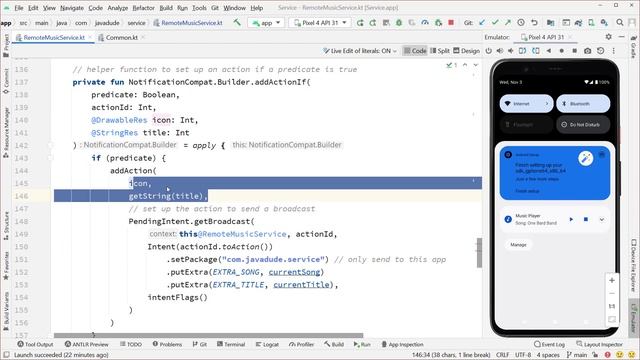The image size is (640, 360).
Task: Open the Tools menu
Action: click(x=199, y=8)
